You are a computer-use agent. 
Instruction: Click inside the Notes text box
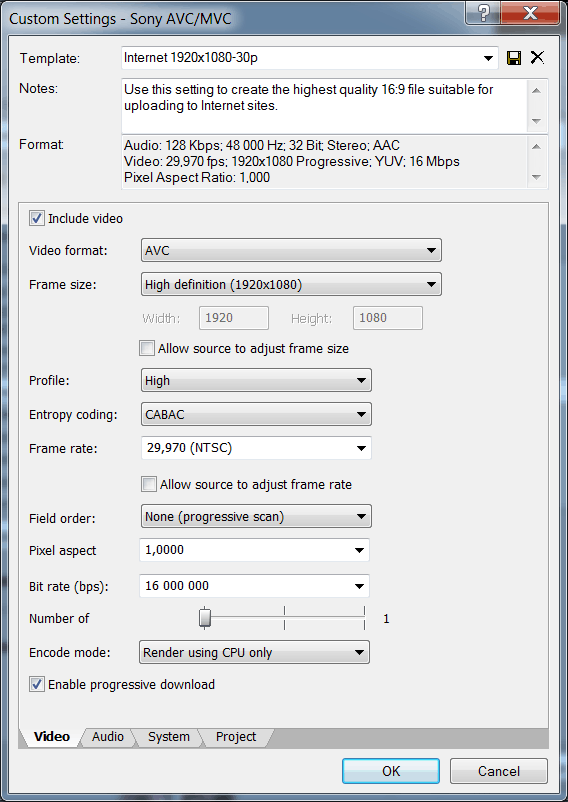point(324,105)
